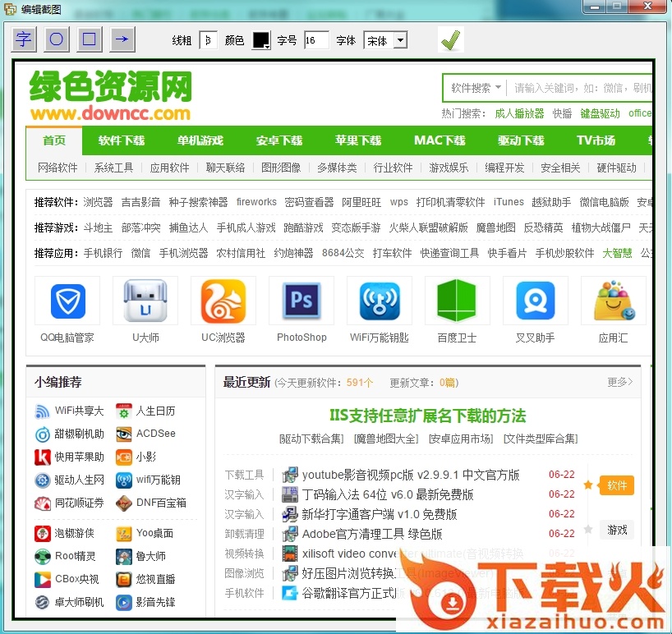Open the 更多> link in 最近更新
The image size is (672, 634).
(x=619, y=382)
